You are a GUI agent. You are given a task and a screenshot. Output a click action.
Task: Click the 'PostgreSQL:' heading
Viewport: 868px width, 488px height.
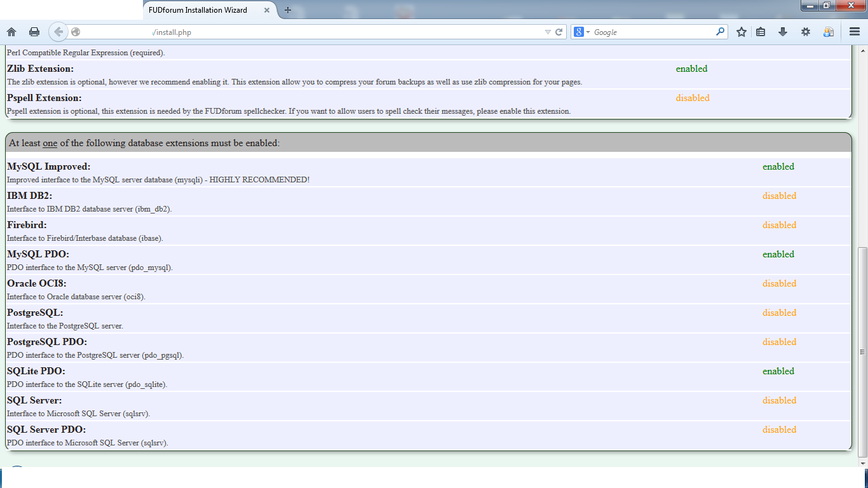pos(35,313)
